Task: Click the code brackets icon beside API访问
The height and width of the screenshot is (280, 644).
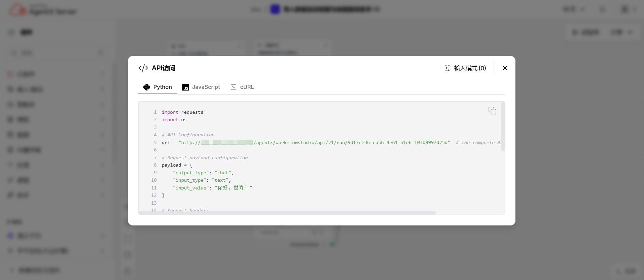Action: [x=143, y=68]
